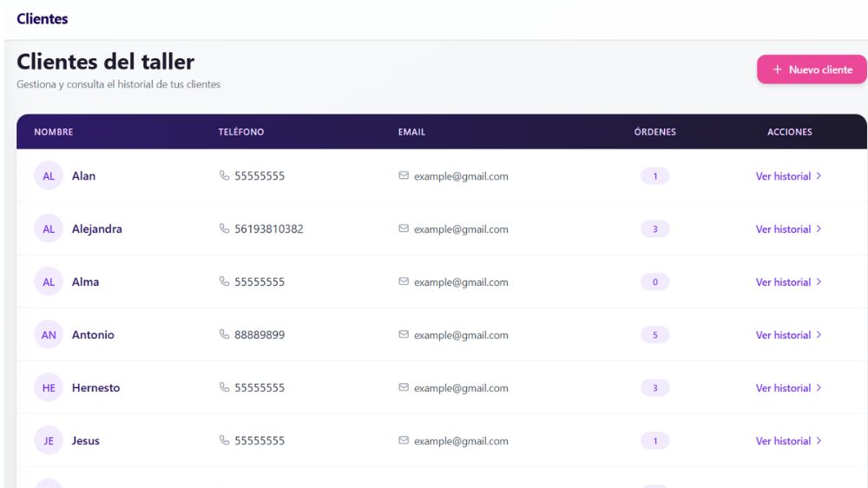Click Alejandra's orders badge showing 3
868x488 pixels.
654,228
